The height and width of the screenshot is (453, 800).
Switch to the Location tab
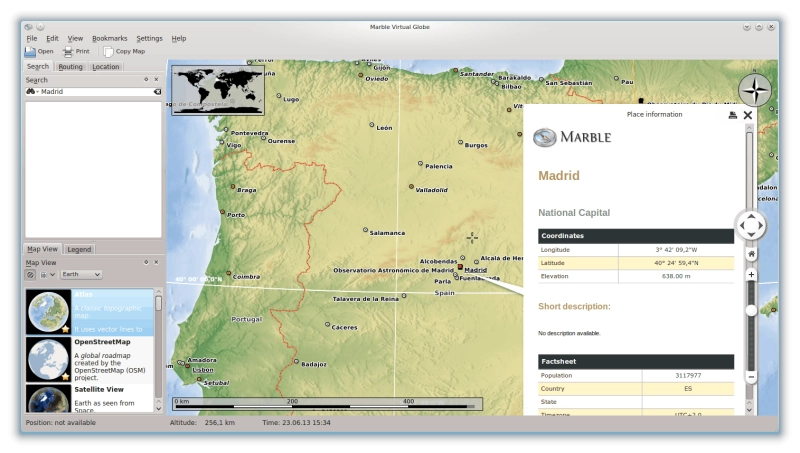(106, 67)
